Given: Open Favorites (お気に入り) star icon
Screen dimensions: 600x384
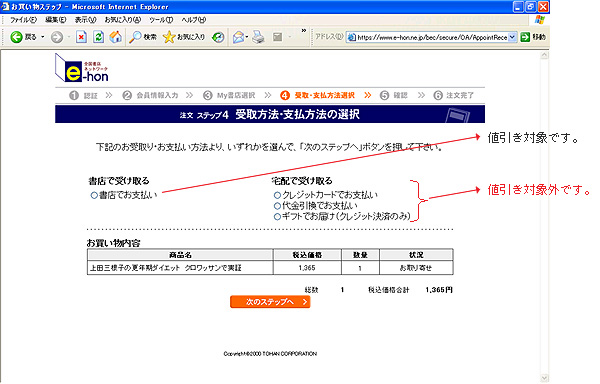Looking at the screenshot, I should pos(169,37).
